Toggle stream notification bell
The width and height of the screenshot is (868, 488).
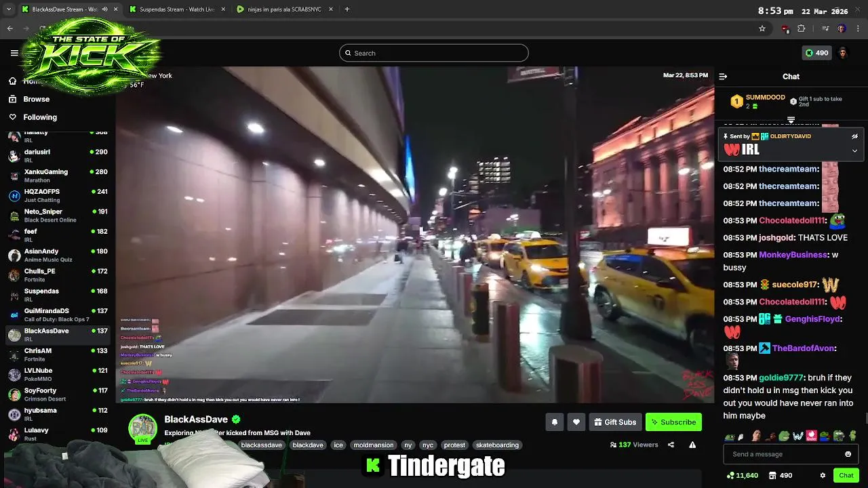555,422
